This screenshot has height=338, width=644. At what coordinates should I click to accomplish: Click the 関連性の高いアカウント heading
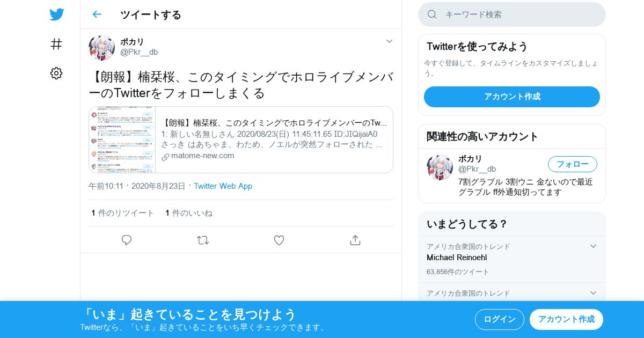pos(482,136)
